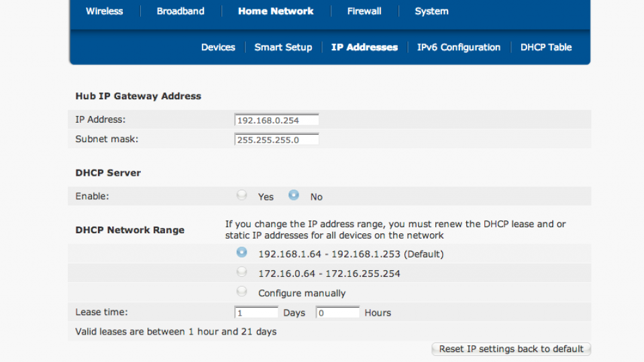Viewport: 644px width, 362px height.
Task: Enable DHCP server with Yes option
Action: pos(241,196)
